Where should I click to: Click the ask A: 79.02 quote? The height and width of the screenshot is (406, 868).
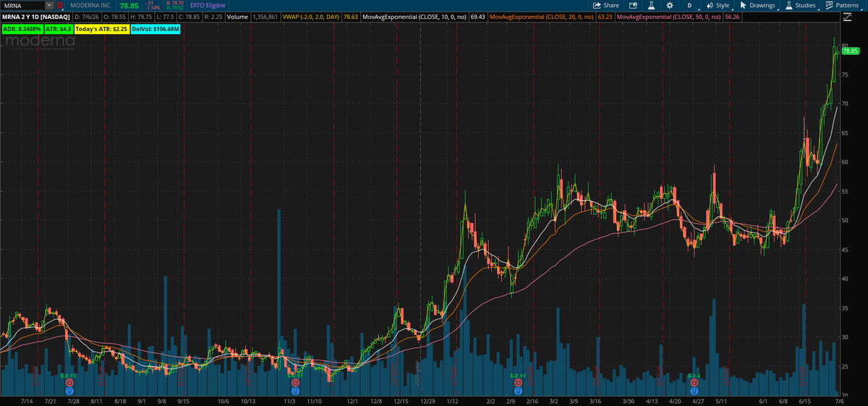176,8
